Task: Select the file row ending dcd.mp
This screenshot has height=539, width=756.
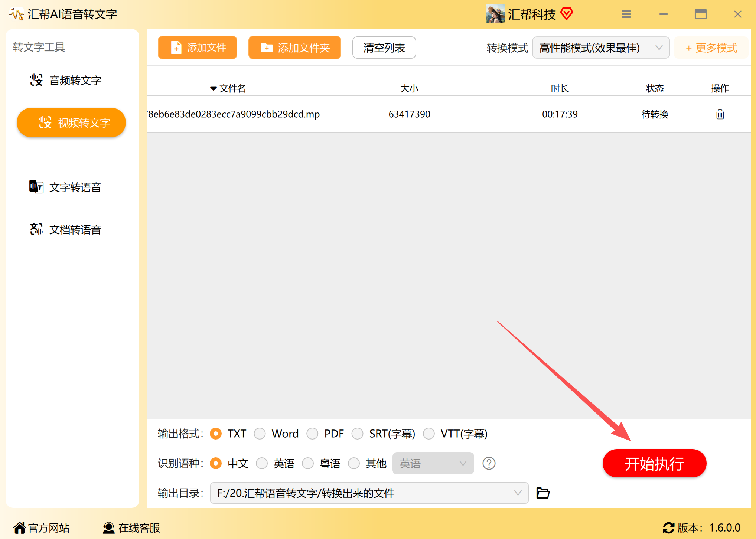Action: [449, 114]
